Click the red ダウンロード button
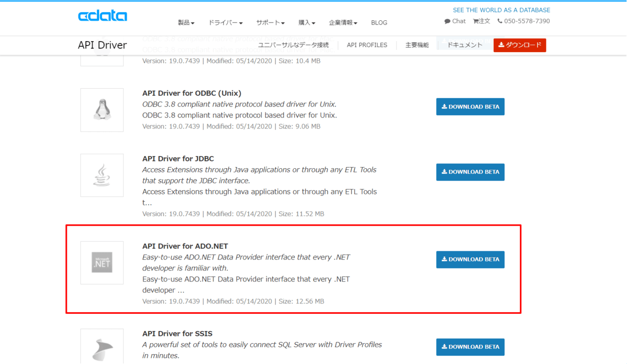This screenshot has width=627, height=364. pyautogui.click(x=520, y=45)
